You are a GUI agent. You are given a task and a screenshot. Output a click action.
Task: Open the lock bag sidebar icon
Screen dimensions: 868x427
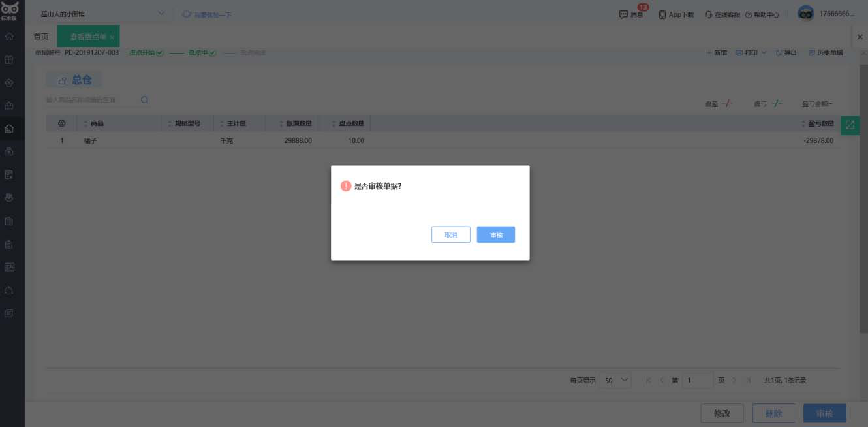coord(9,151)
